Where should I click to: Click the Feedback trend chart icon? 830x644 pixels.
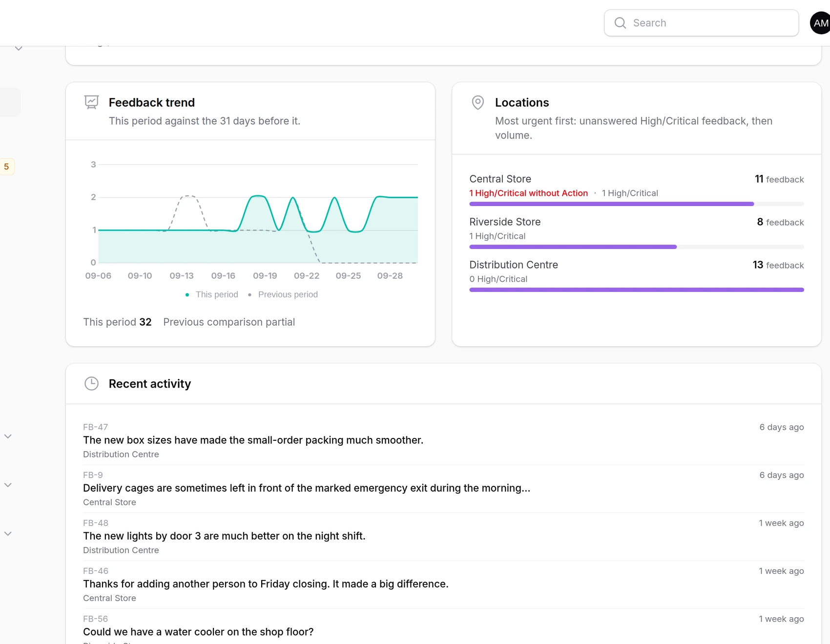coord(91,102)
